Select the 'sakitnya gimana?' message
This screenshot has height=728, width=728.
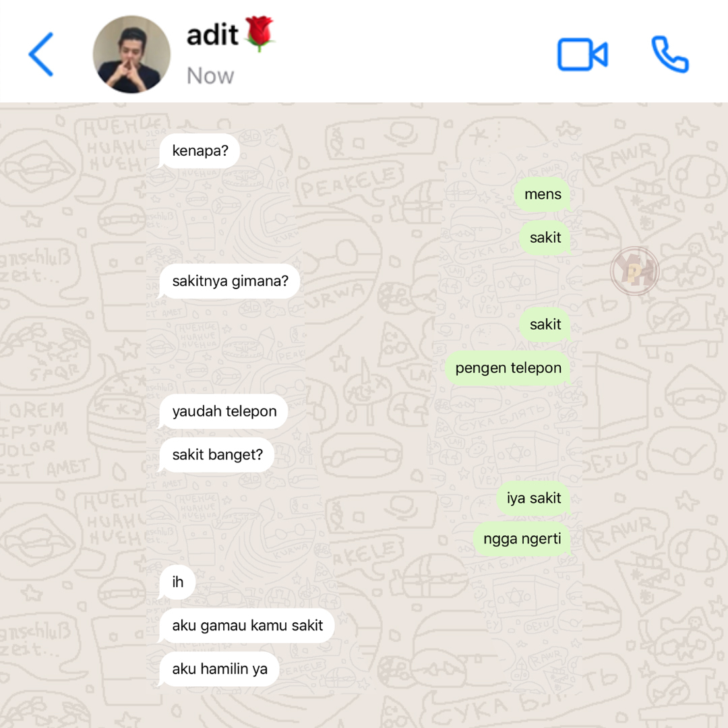tap(230, 281)
